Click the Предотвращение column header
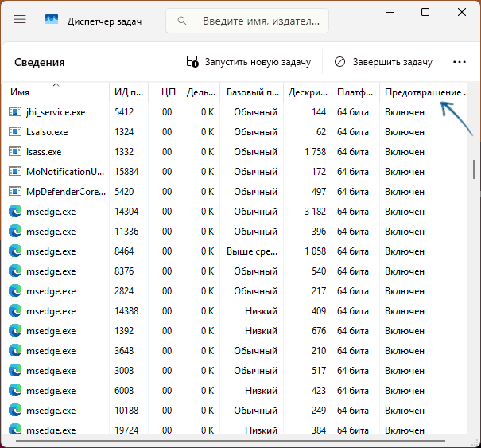481x448 pixels. (424, 92)
